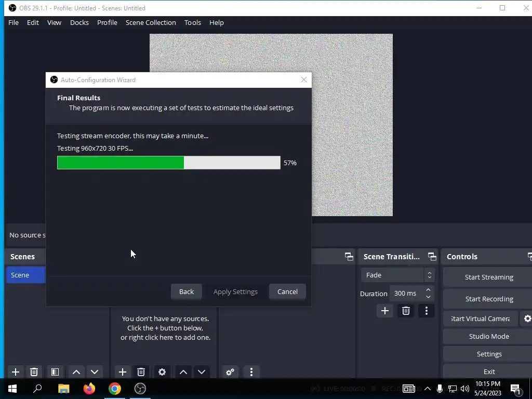Move scene up with arrow icon

(76, 372)
